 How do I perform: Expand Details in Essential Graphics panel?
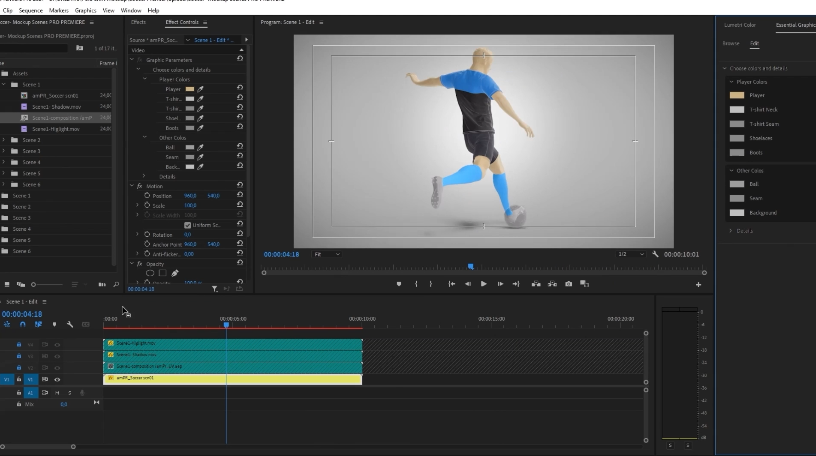click(731, 231)
